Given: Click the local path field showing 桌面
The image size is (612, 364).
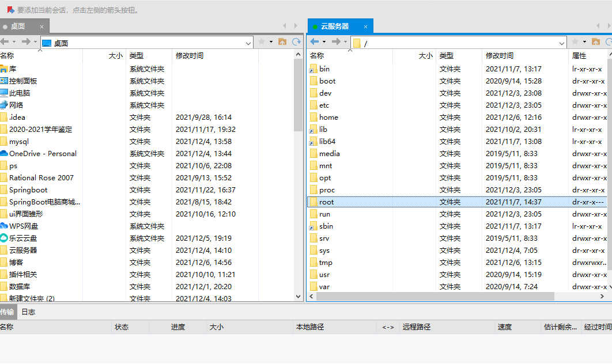Looking at the screenshot, I should (146, 43).
